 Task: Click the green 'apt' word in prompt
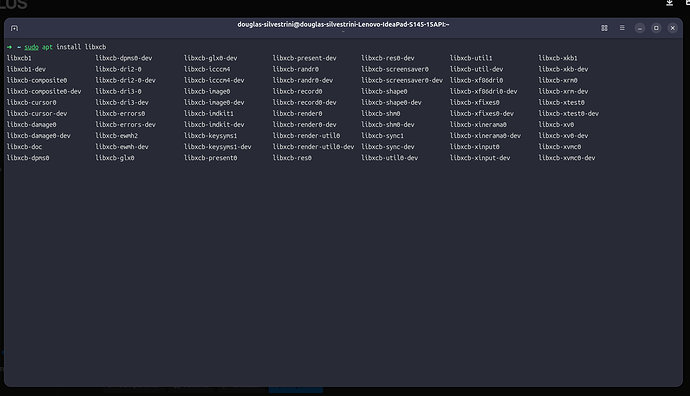coord(47,47)
